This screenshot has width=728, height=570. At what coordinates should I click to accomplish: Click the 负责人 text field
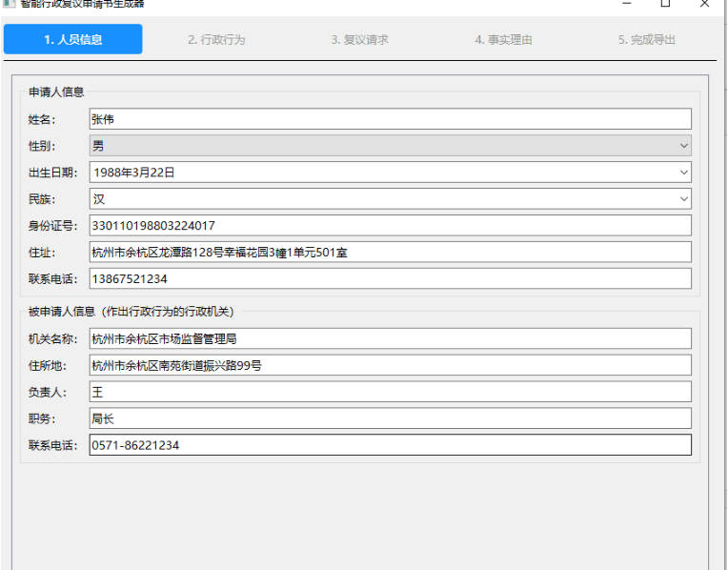(390, 392)
